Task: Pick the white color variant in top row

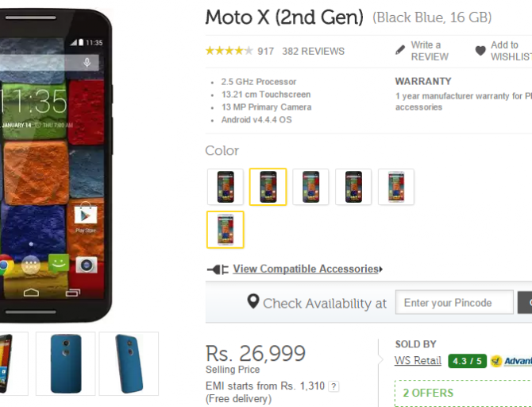Action: (396, 187)
